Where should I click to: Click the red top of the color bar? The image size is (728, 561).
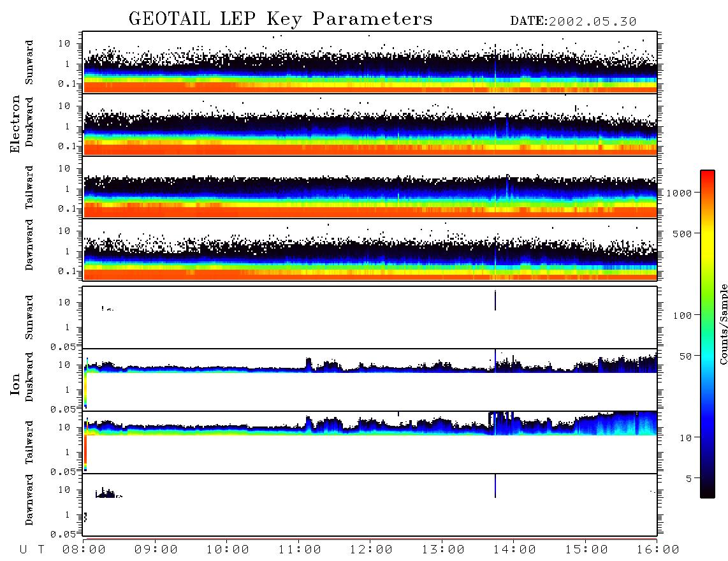708,175
